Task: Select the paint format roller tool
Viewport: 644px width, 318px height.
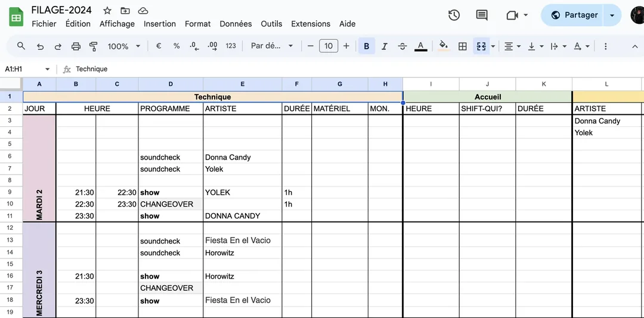Action: [93, 46]
